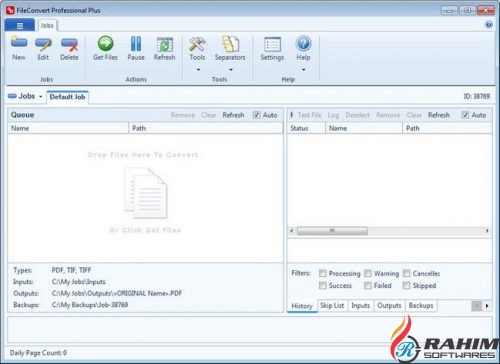Click the FileConvert app icon in title bar
Viewport: 500px width, 364px height.
click(x=10, y=10)
